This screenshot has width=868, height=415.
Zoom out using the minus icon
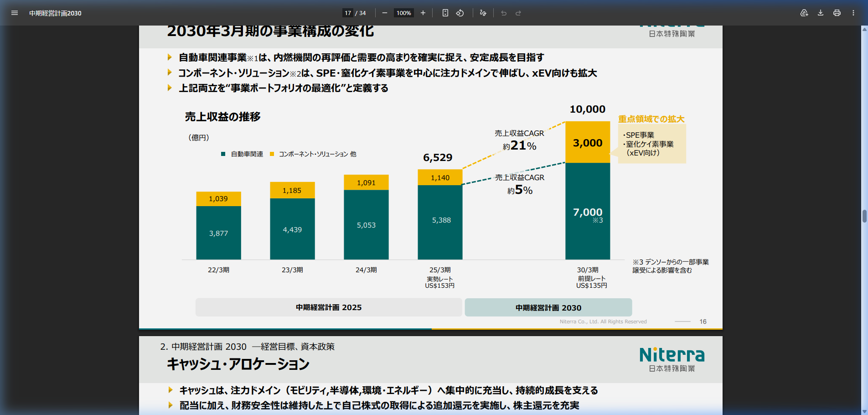[x=384, y=13]
